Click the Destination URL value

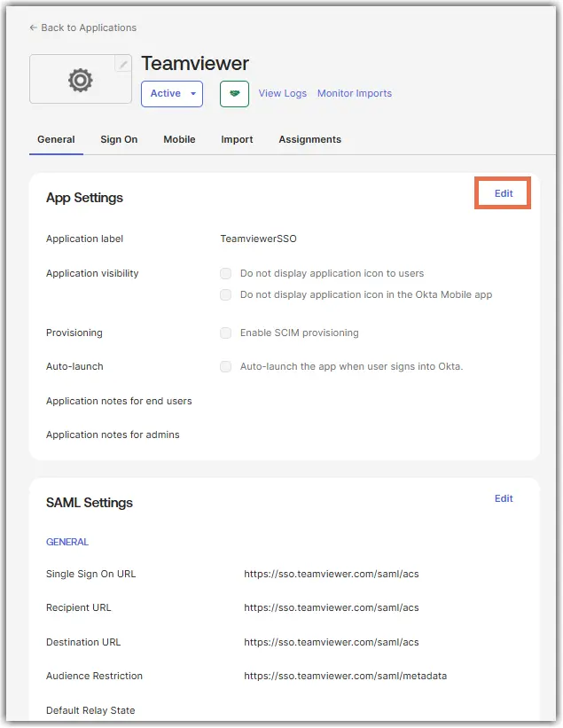pyautogui.click(x=332, y=642)
